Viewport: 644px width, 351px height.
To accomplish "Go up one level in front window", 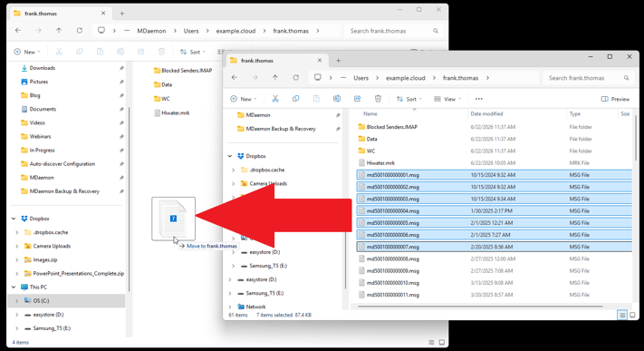I will coord(275,77).
